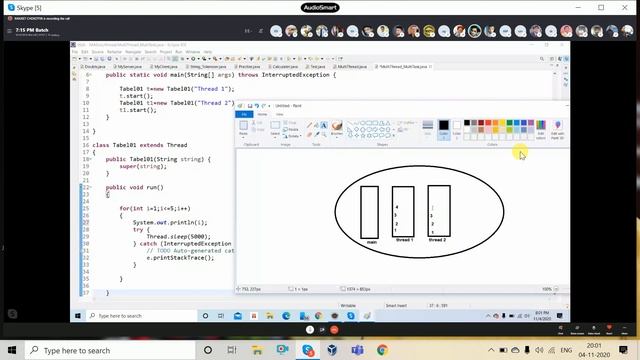
Task: Show hidden tray icons chevron on host taskbar
Action: click(x=491, y=350)
